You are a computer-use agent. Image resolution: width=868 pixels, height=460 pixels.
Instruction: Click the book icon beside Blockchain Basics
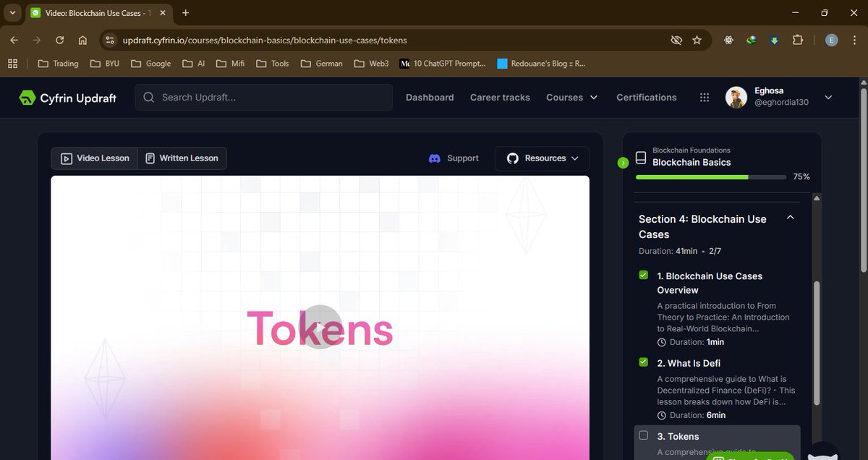click(641, 157)
